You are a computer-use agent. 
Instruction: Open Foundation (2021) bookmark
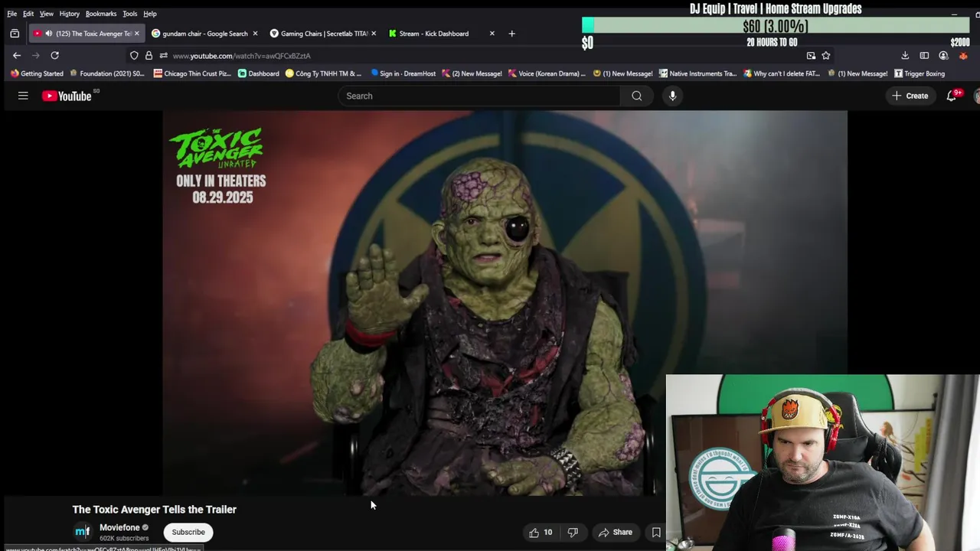106,73
